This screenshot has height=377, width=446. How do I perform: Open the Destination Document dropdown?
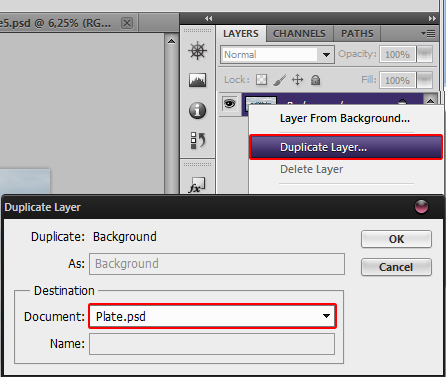(213, 316)
